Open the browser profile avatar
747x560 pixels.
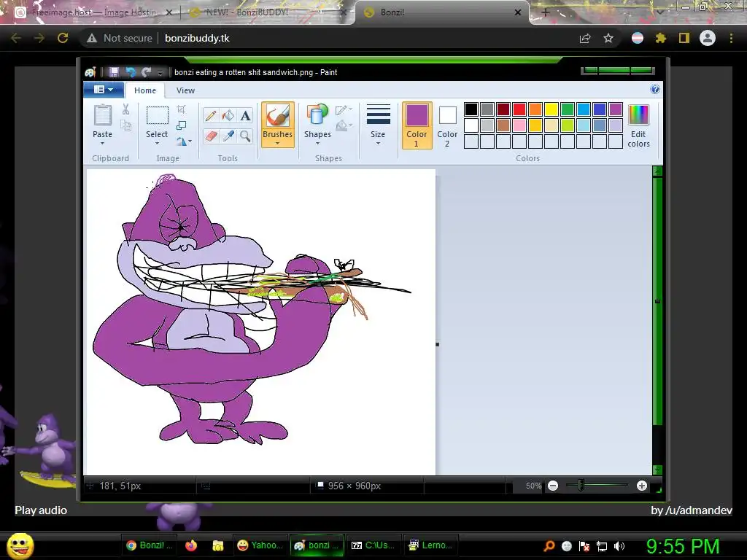708,38
